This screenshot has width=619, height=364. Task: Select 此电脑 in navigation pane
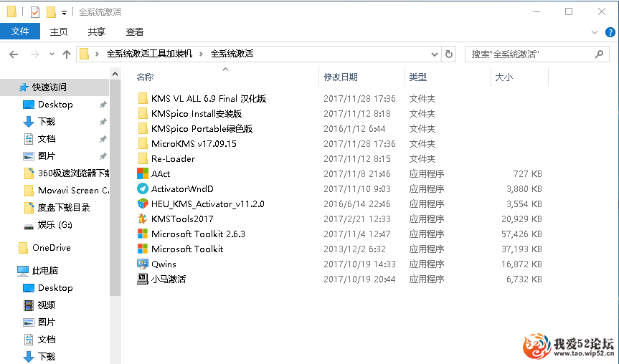(44, 271)
